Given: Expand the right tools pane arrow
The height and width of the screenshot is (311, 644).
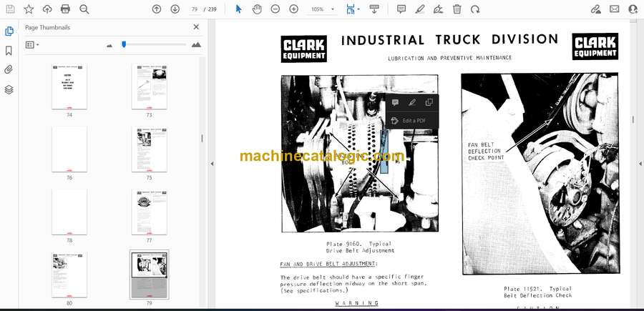Looking at the screenshot, I should coord(640,164).
